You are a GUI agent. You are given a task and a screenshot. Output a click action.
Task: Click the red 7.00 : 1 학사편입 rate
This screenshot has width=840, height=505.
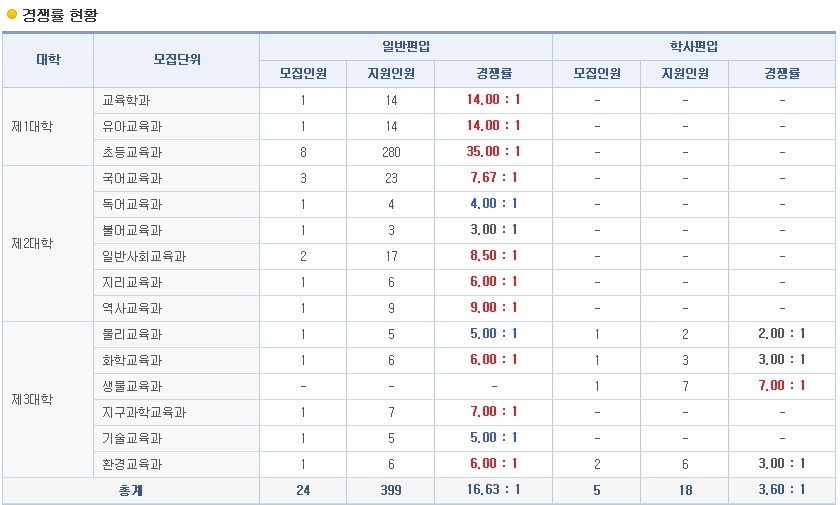pyautogui.click(x=782, y=385)
